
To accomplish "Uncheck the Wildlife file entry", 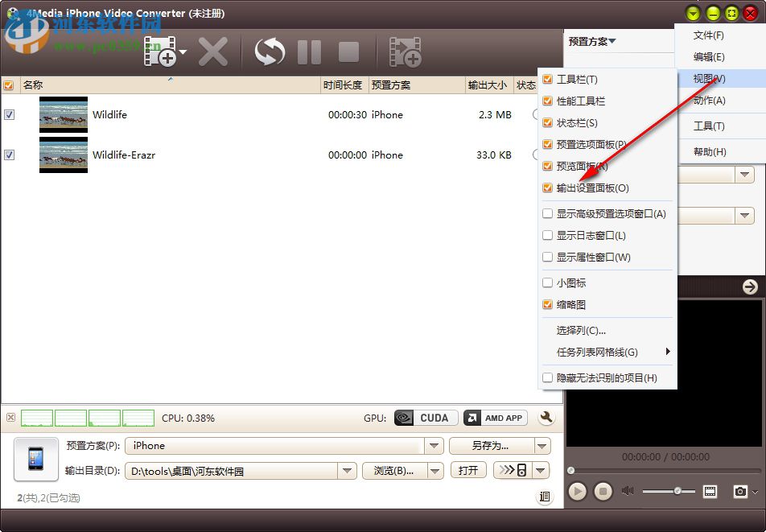I will pyautogui.click(x=9, y=114).
